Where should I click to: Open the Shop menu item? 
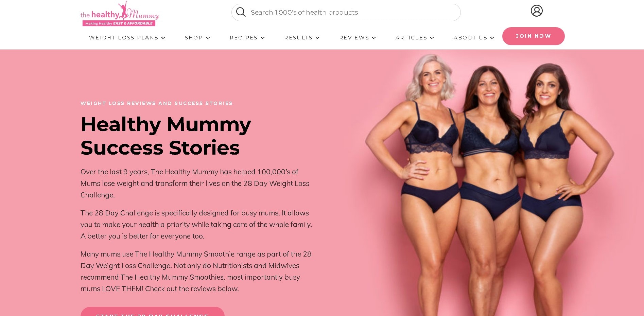click(x=194, y=38)
